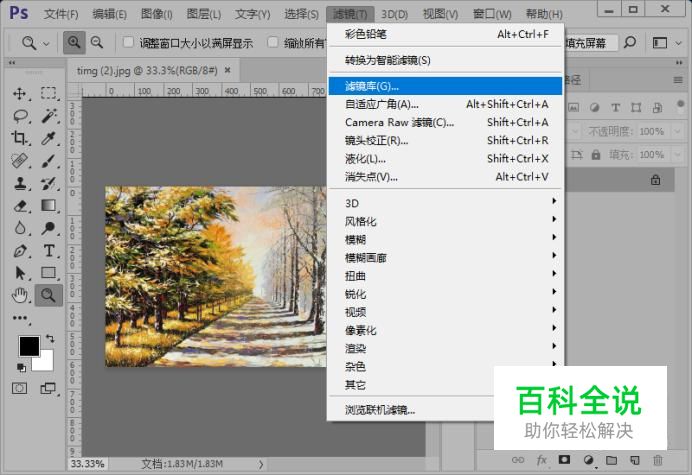Toggle lock artboard nesting icon
Screen dimensions: 692x475
577,155
